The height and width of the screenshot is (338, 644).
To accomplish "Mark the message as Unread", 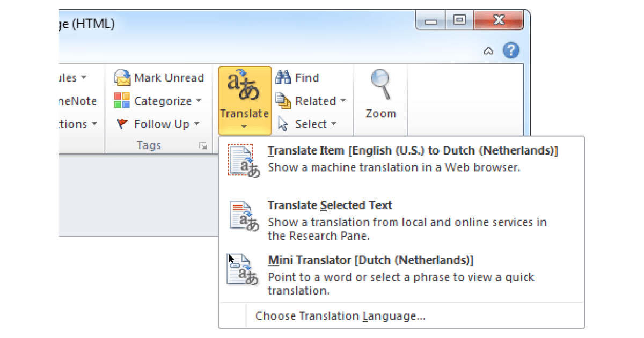I will pos(159,78).
